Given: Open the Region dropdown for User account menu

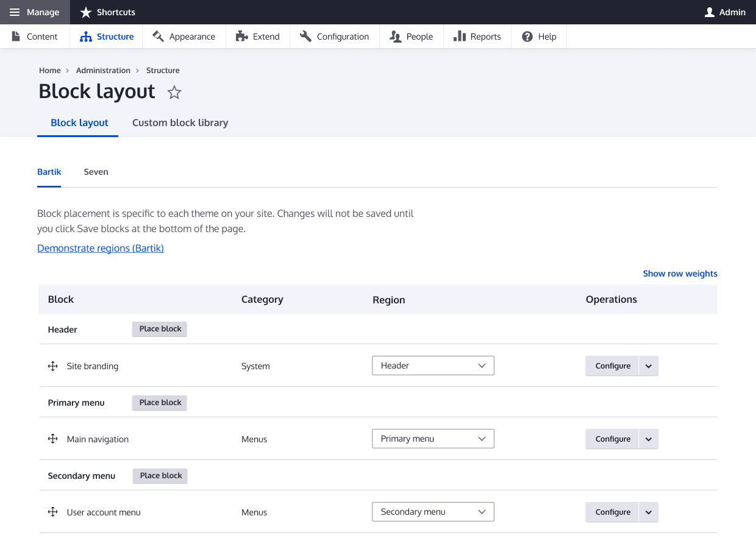Looking at the screenshot, I should tap(433, 512).
